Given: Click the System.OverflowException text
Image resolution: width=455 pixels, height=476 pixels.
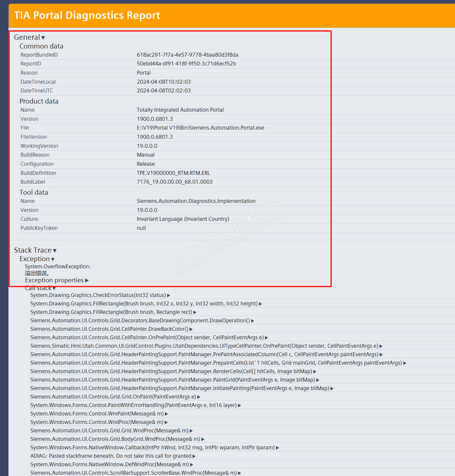Looking at the screenshot, I should pyautogui.click(x=58, y=267).
